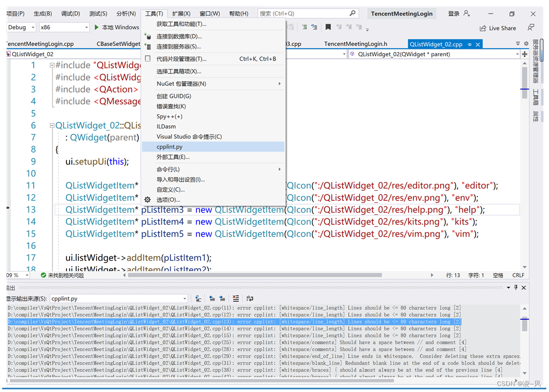Open the document tabs list dropdown

(518, 44)
